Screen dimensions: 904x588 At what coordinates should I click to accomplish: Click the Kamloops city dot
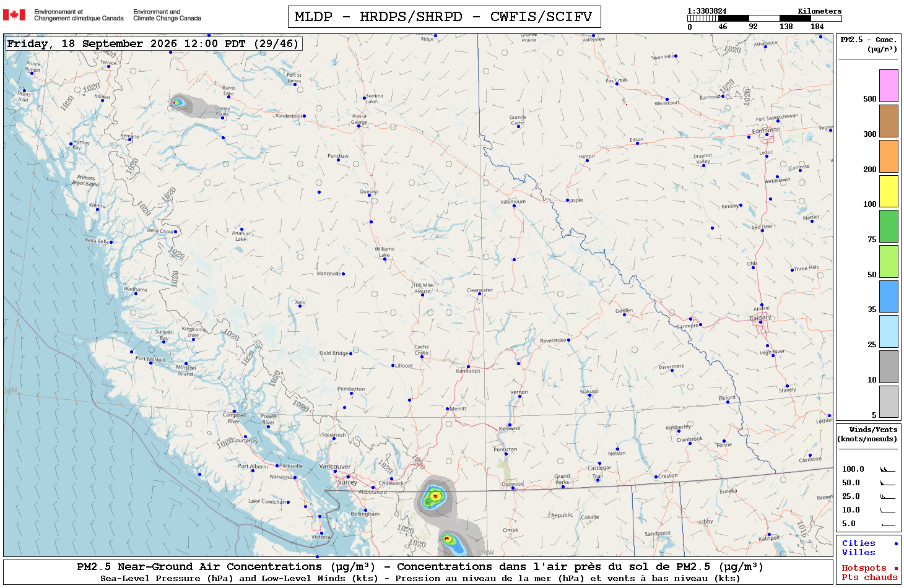468,366
